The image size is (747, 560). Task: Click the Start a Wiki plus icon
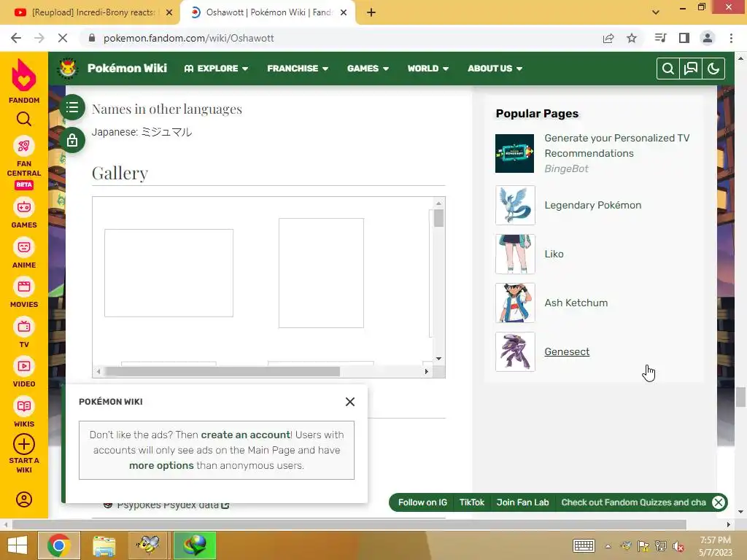(x=24, y=444)
